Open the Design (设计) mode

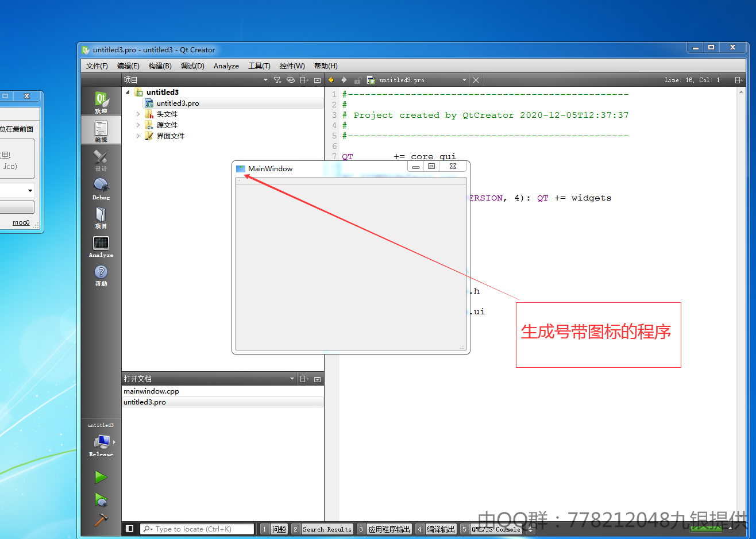click(101, 159)
